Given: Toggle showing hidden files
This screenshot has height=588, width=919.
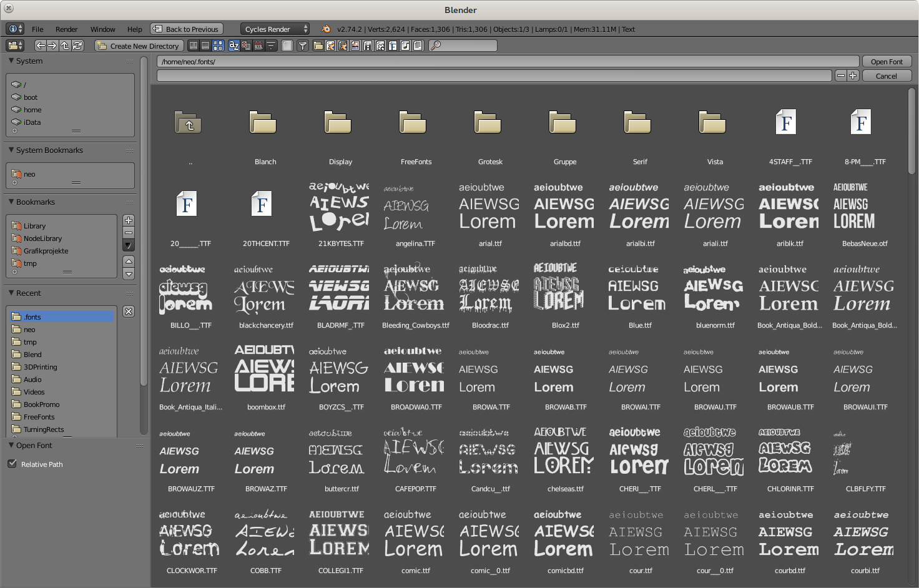Looking at the screenshot, I should point(287,46).
